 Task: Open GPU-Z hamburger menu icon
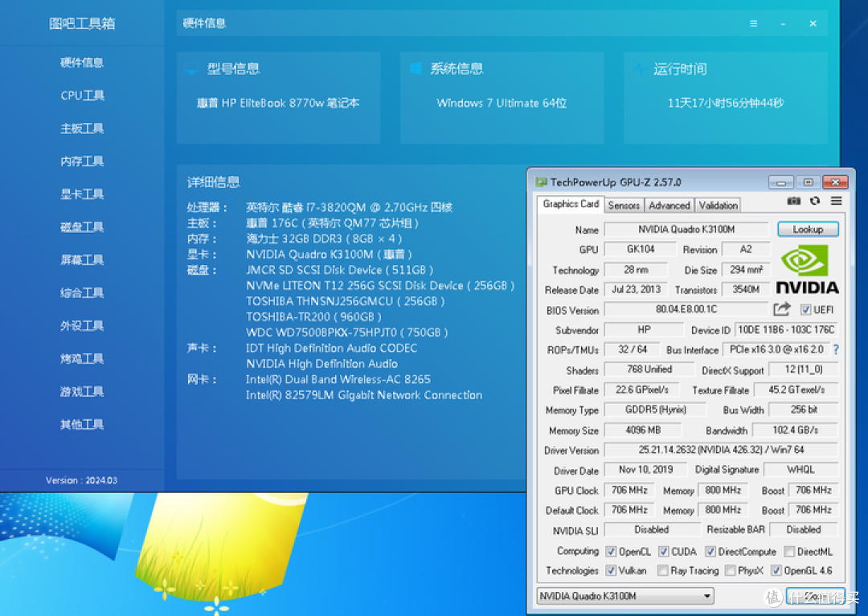[x=836, y=201]
